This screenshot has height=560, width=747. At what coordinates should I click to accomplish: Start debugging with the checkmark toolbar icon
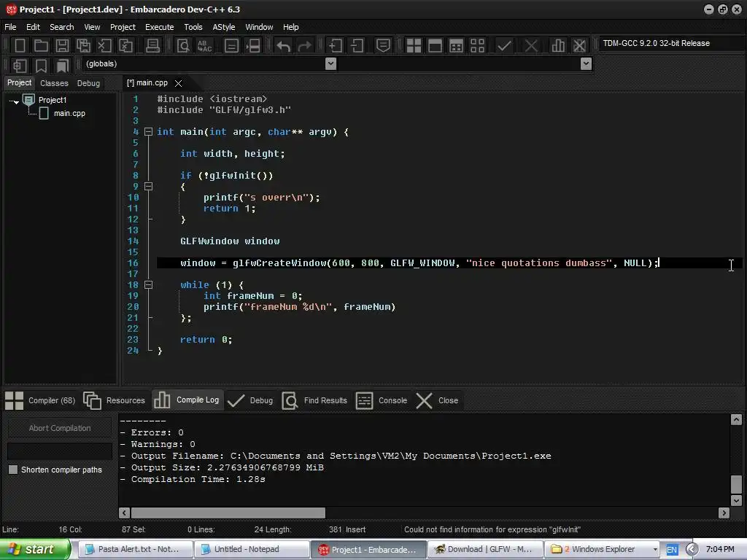click(504, 46)
